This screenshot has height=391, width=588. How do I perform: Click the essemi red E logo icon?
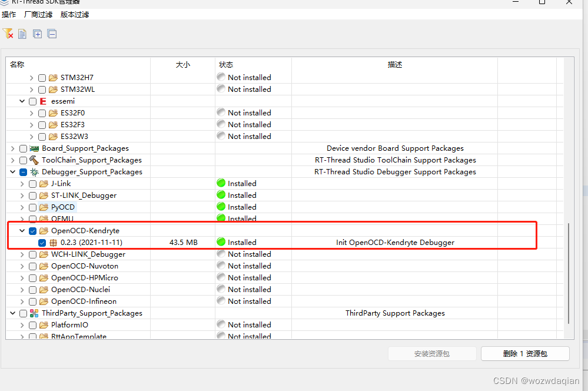(43, 101)
